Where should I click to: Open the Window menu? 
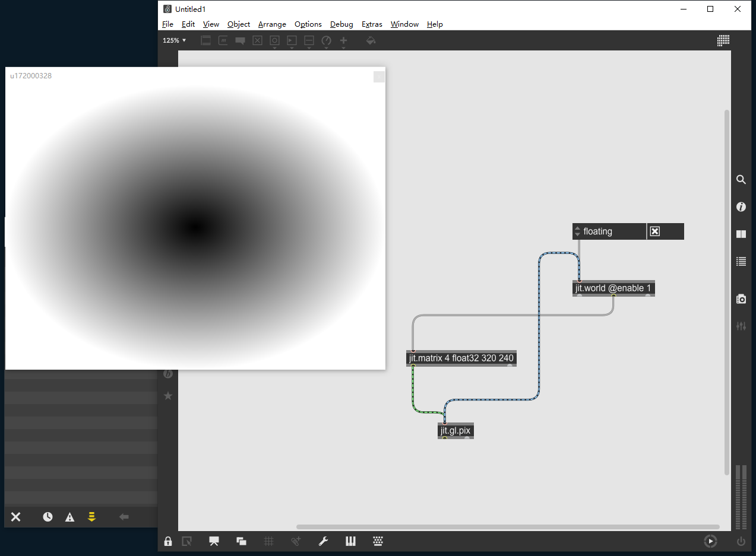(404, 24)
